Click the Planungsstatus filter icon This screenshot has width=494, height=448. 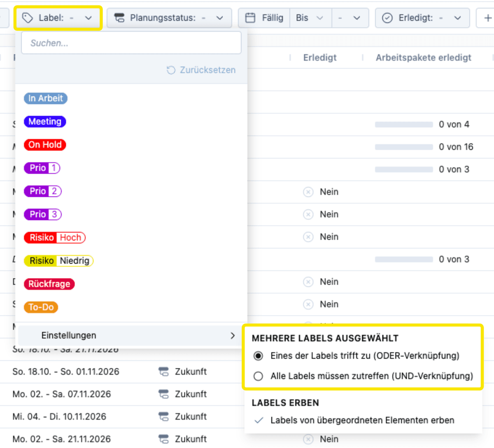(x=119, y=18)
